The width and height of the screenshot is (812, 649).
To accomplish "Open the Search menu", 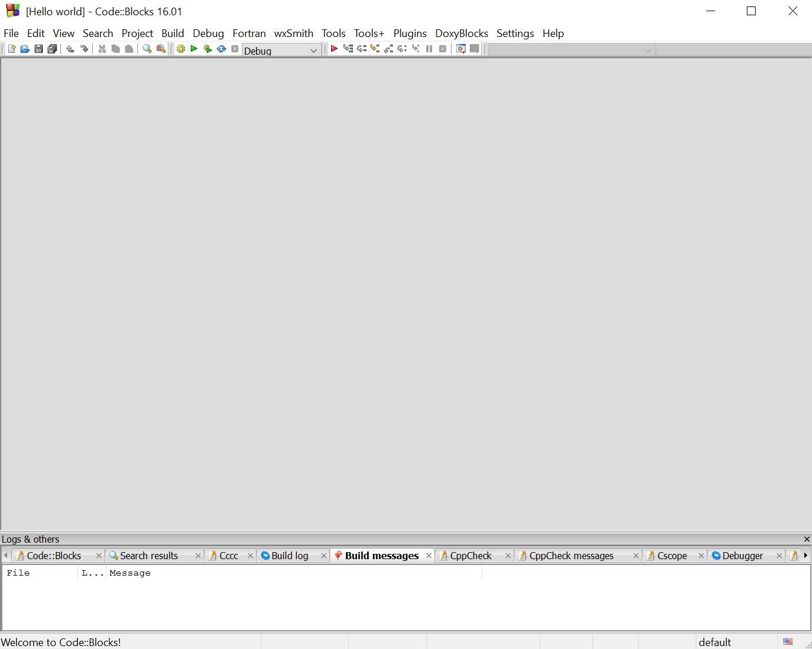I will [x=98, y=33].
